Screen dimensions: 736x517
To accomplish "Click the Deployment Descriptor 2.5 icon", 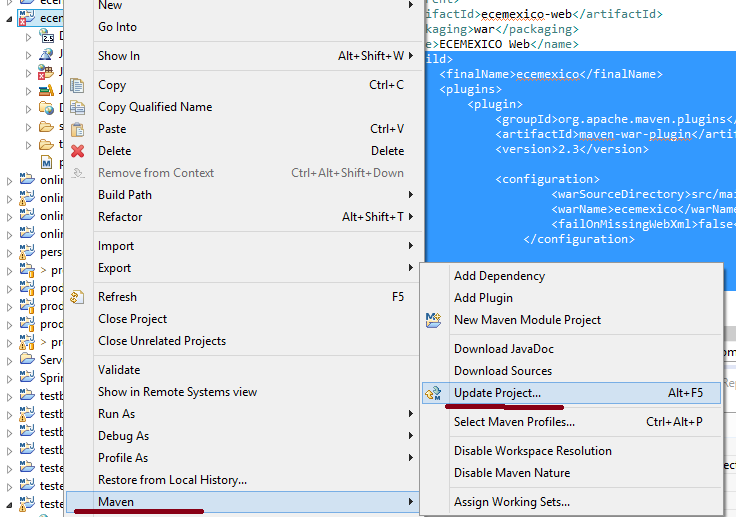I will click(x=46, y=36).
